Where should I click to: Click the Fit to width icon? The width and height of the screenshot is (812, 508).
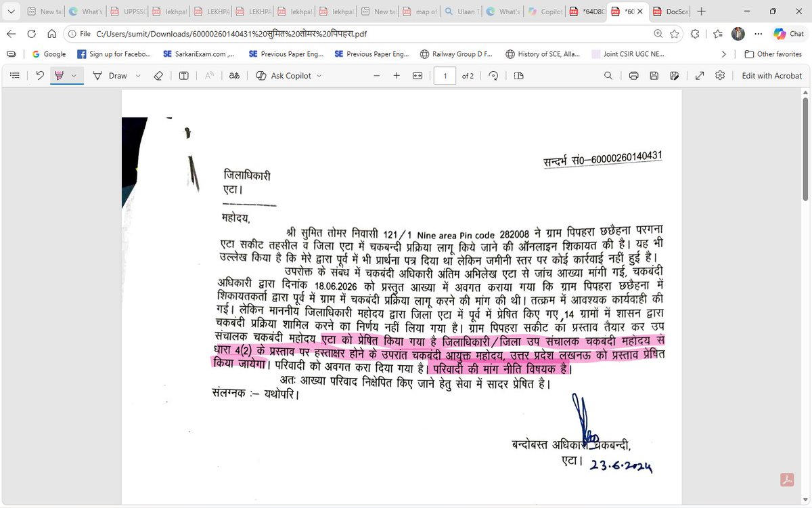tap(418, 76)
